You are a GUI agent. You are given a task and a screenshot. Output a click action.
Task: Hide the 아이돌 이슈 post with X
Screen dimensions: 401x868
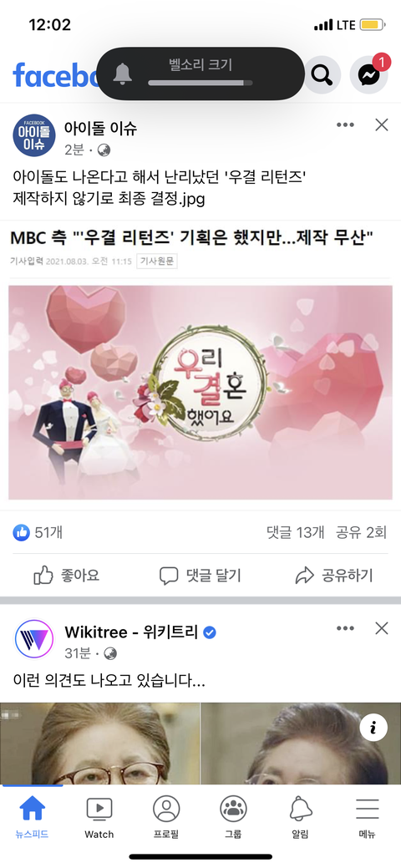pos(382,125)
